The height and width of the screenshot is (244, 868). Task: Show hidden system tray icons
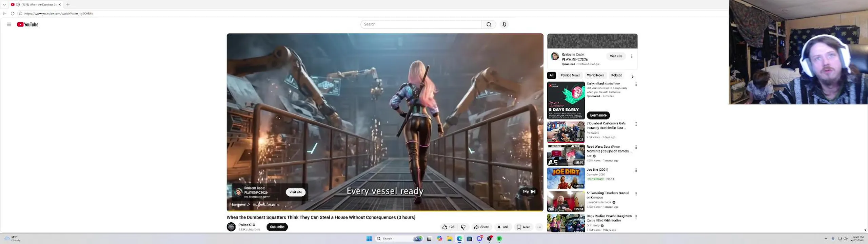(x=826, y=239)
